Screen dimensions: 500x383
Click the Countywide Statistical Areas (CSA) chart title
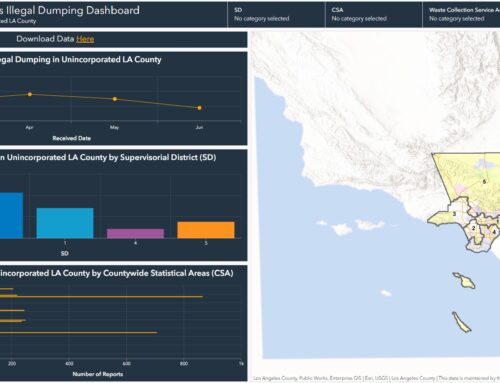coord(116,273)
